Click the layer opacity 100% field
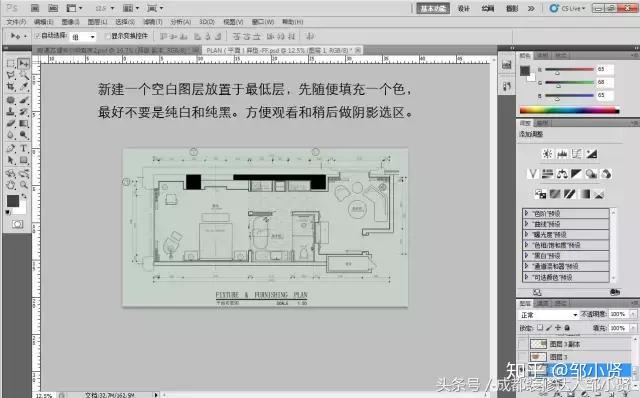The width and height of the screenshot is (640, 398). click(618, 314)
